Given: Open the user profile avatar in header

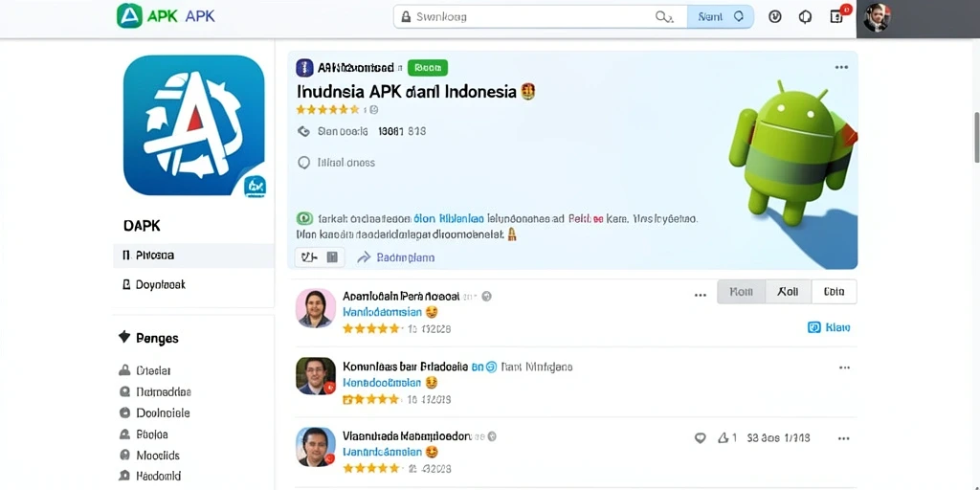Looking at the screenshot, I should [877, 17].
